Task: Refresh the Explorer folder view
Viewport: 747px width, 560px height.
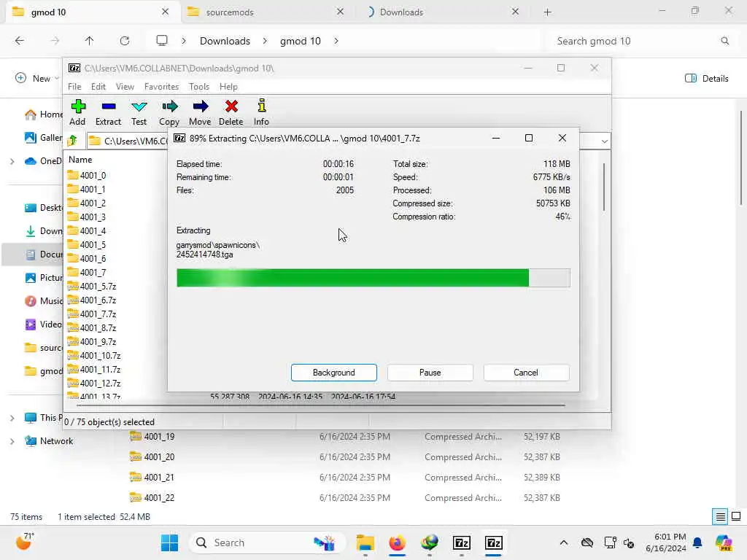Action: pyautogui.click(x=125, y=41)
